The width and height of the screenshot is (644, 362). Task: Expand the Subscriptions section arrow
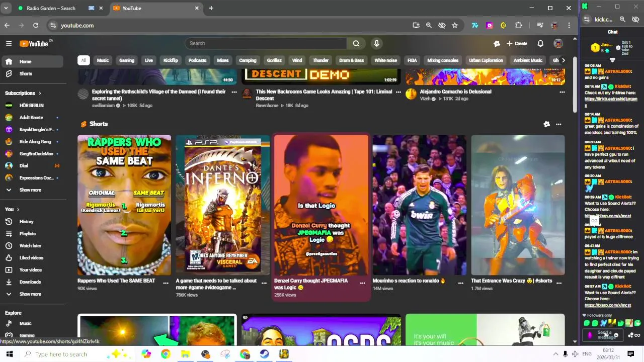(40, 93)
